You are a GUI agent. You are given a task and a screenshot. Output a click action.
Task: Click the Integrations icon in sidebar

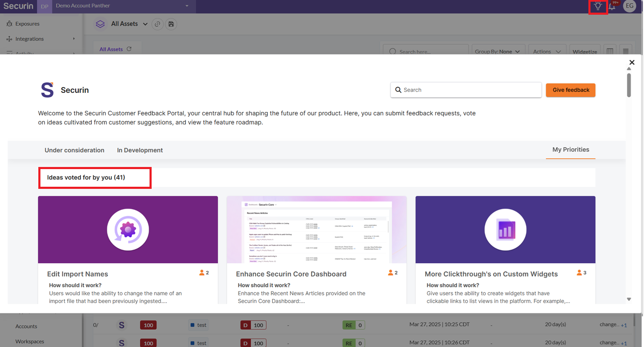[x=9, y=39]
